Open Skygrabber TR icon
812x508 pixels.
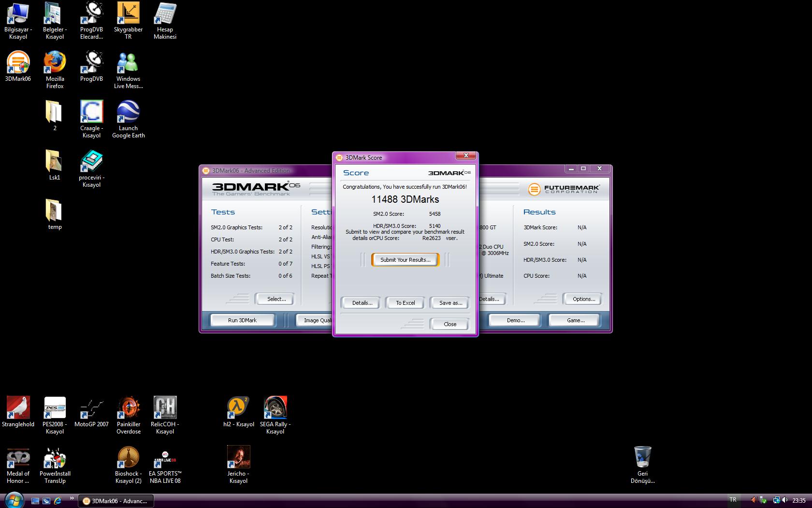[128, 21]
